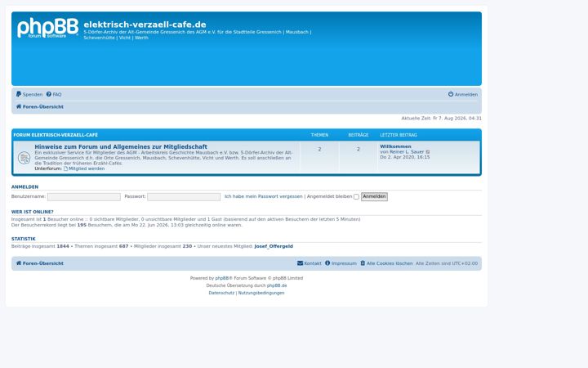588x368 pixels.
Task: Click the FORUM ELEKTRISCH-VERZAELL-CAFÉ category header
Action: tap(56, 135)
